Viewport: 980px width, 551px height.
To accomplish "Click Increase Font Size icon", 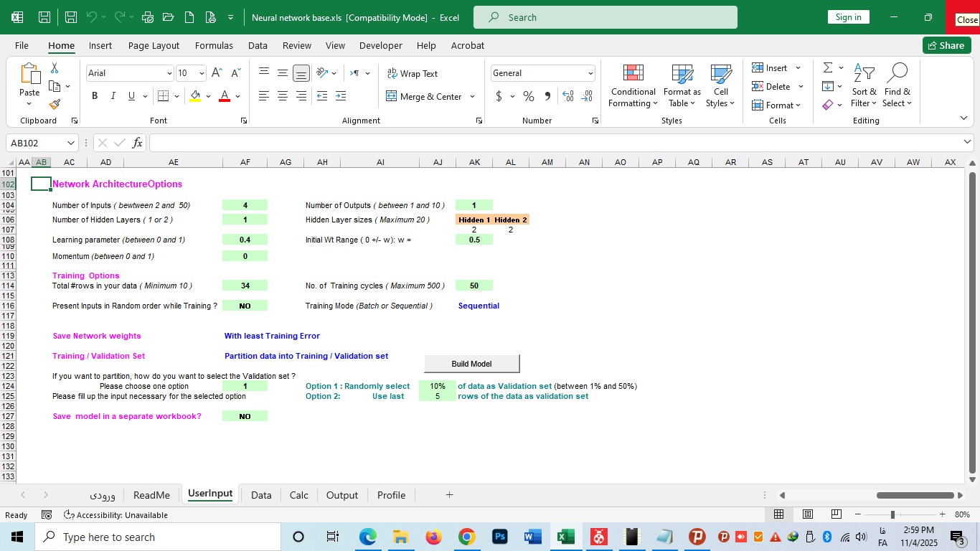I will tap(218, 73).
